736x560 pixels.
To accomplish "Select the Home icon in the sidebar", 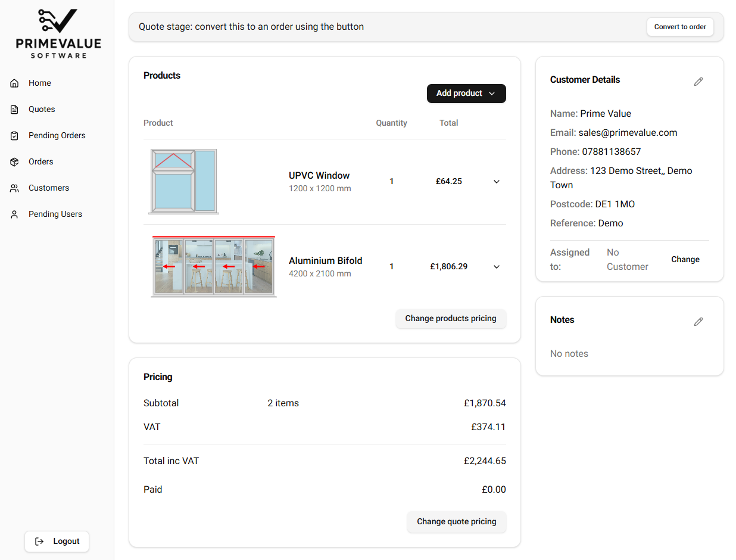I will click(x=14, y=83).
